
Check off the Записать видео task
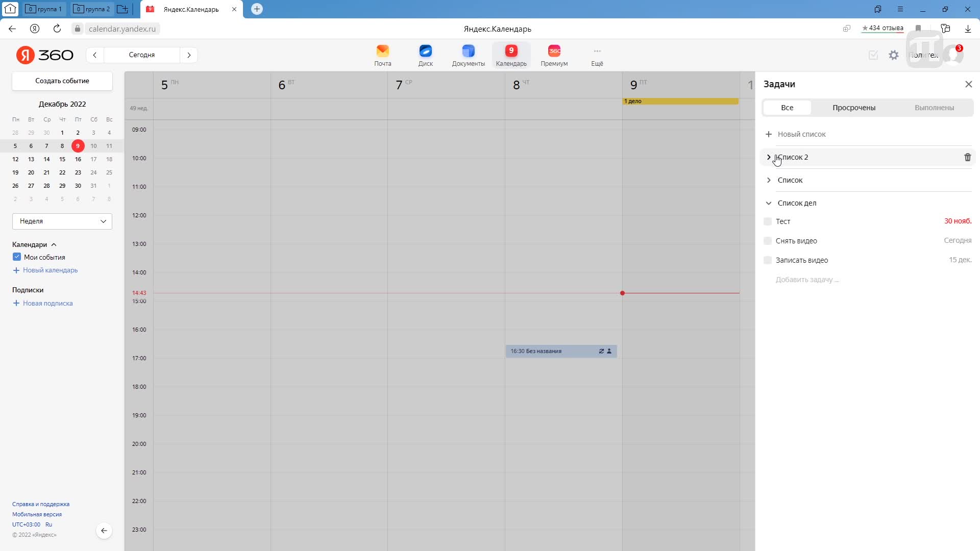(x=767, y=260)
